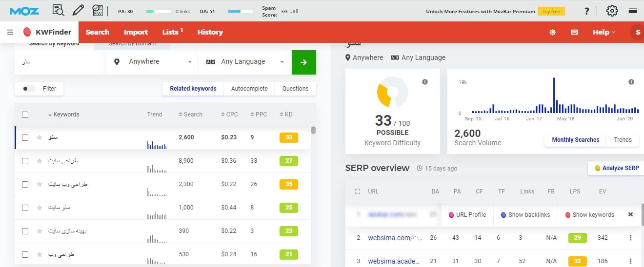This screenshot has width=644, height=267.
Task: Sort by KD column
Action: 286,114
